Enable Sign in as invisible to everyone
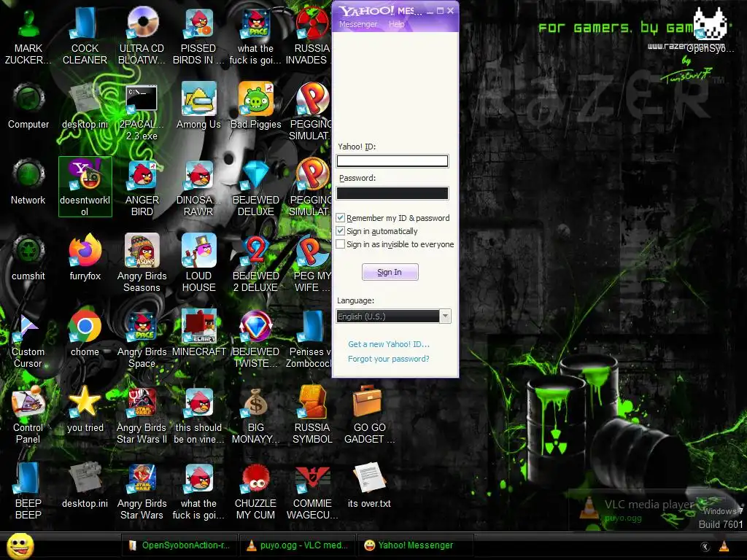 coord(340,244)
